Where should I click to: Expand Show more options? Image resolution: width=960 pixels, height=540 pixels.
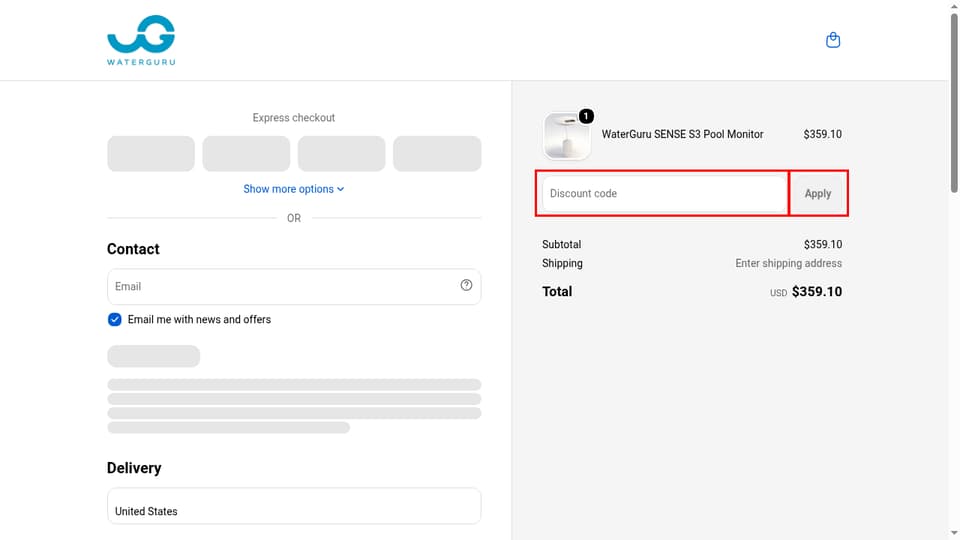click(x=294, y=189)
